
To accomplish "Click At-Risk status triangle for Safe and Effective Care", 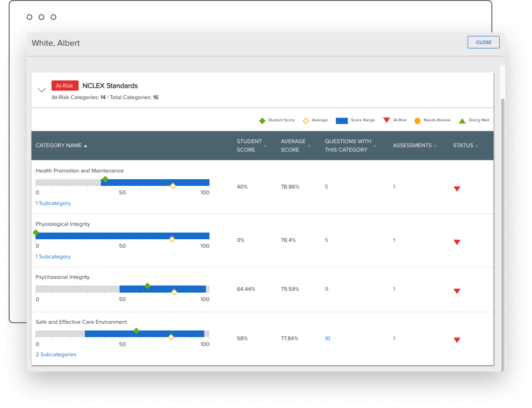I will [457, 340].
